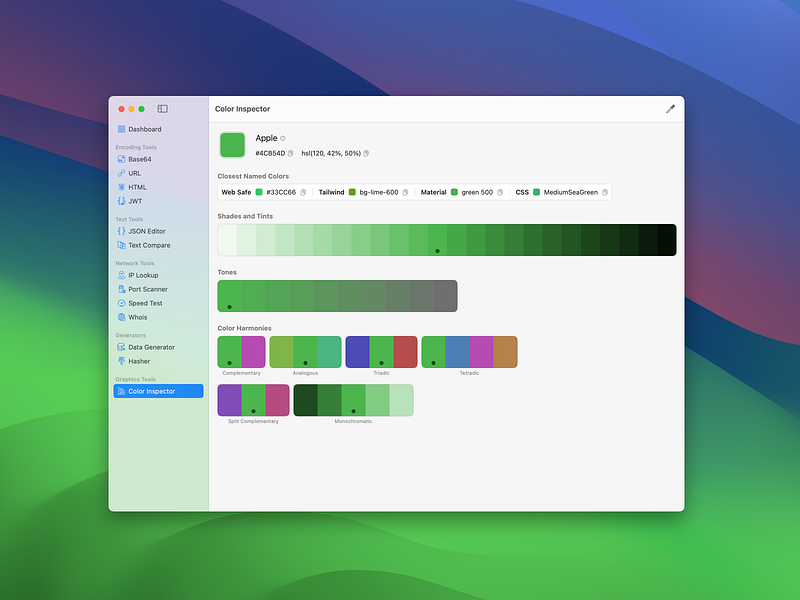
Task: Click the "#33CC66" Web Safe text
Action: click(281, 192)
